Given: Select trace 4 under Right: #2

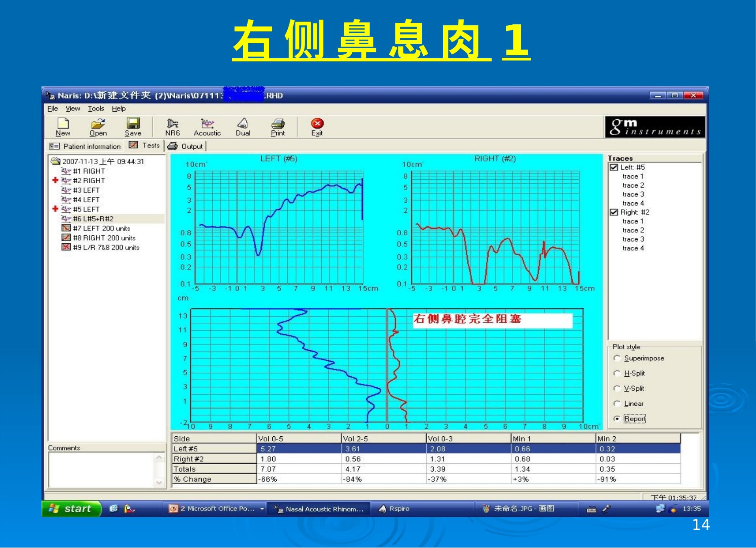Looking at the screenshot, I should coord(633,248).
